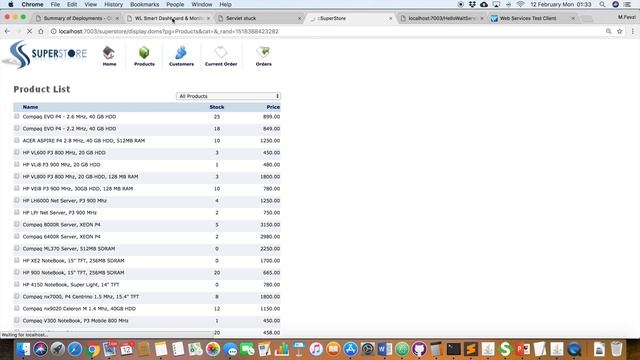640x360 pixels.
Task: Stop page loading with the X button
Action: 29,31
